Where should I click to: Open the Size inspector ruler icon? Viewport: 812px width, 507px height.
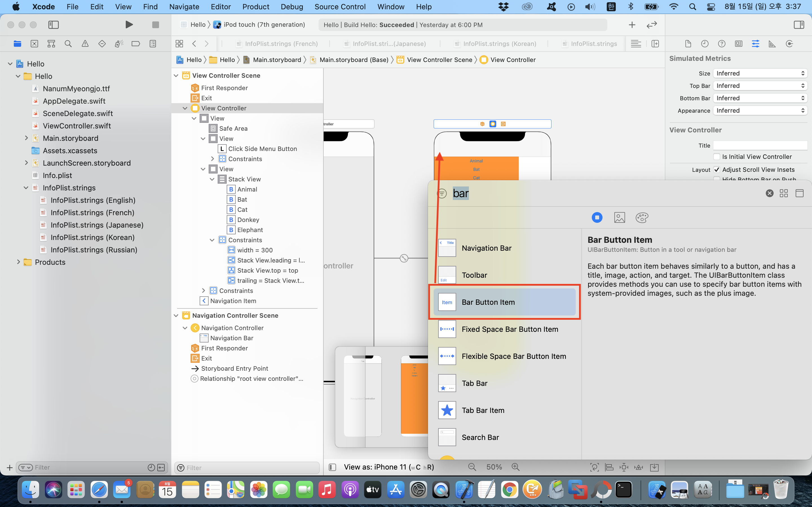(772, 44)
